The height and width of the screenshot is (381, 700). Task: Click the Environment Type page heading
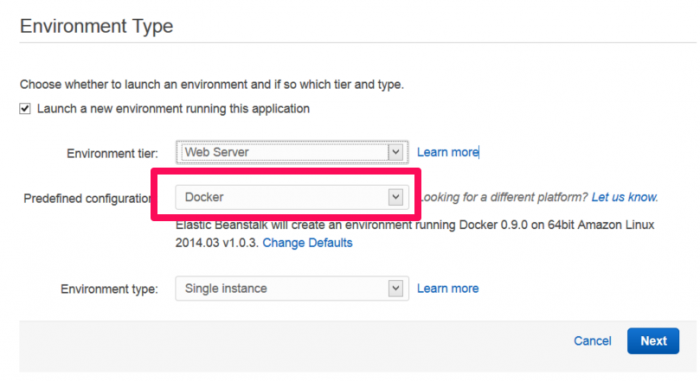pos(96,26)
